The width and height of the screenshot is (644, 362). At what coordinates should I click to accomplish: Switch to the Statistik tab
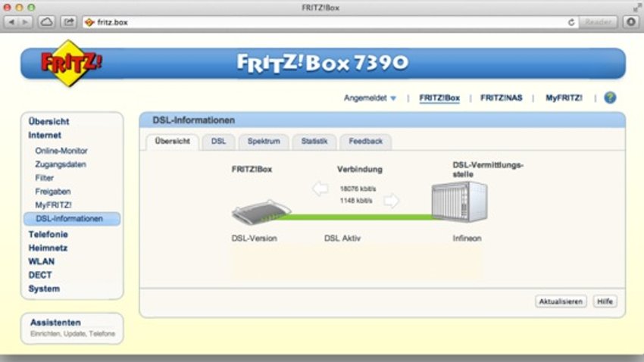tap(314, 142)
